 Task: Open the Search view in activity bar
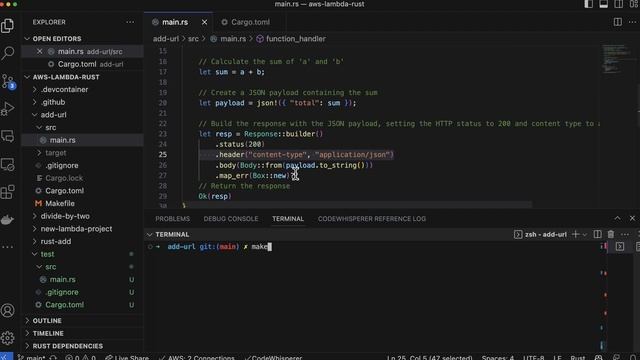(x=8, y=53)
